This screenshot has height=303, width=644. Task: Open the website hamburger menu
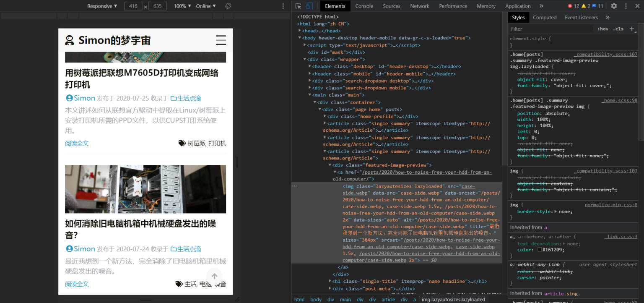221,40
